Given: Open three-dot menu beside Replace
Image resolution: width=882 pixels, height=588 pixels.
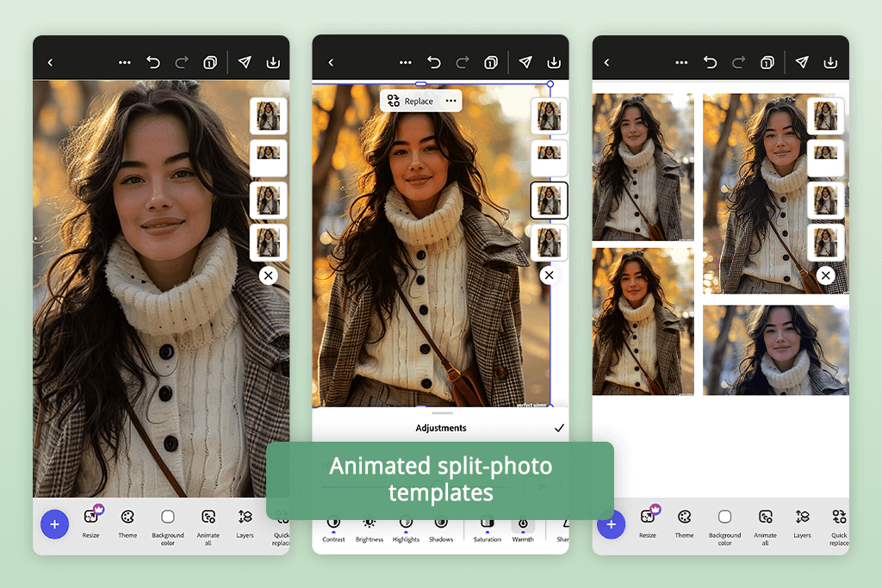Looking at the screenshot, I should [x=450, y=102].
